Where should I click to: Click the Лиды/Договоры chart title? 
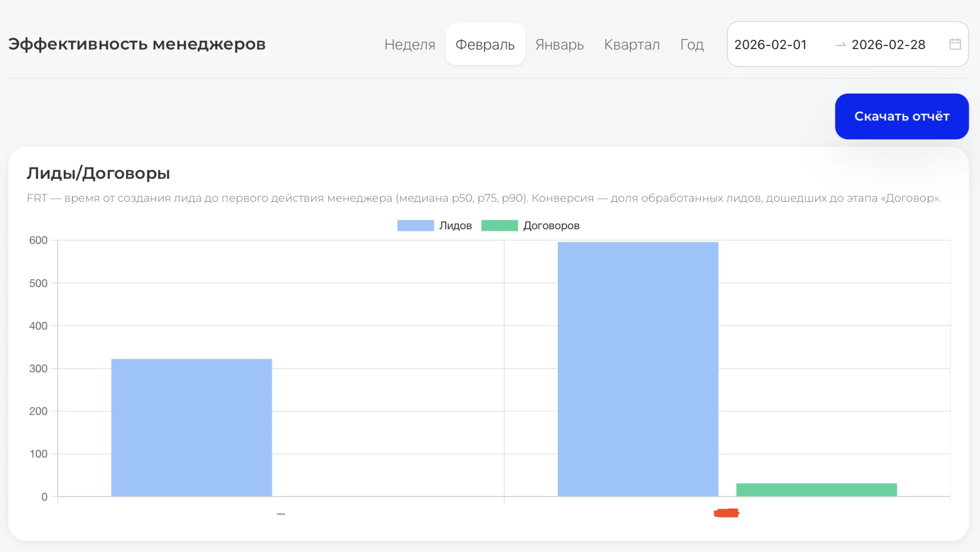click(x=98, y=174)
